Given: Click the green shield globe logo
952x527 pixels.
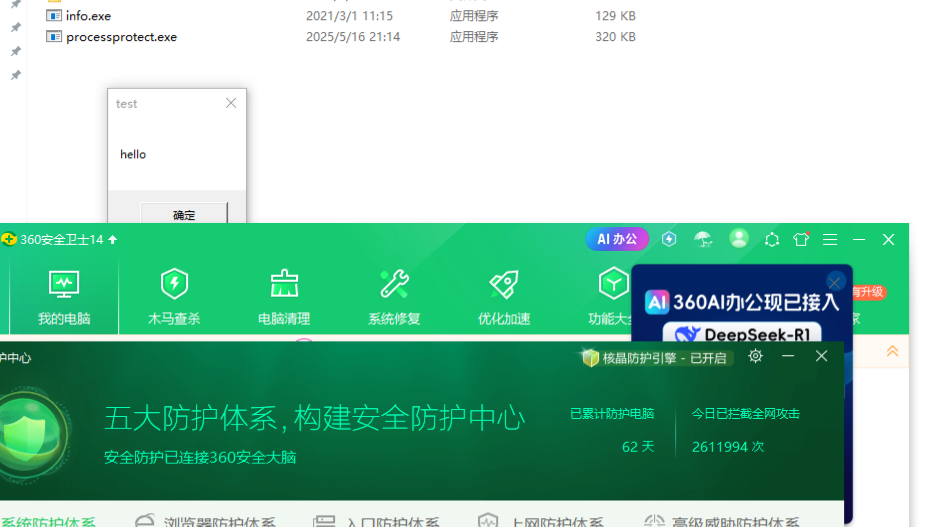Looking at the screenshot, I should coord(33,435).
